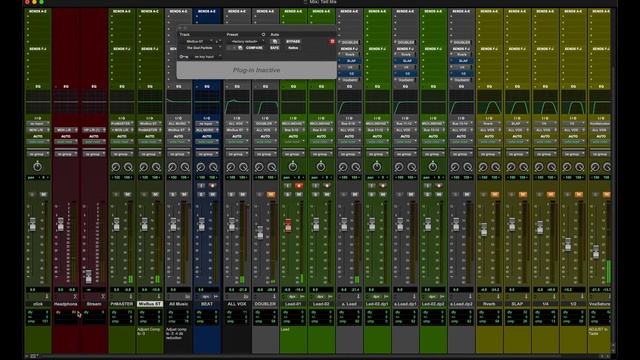Select the BEAT track name
This screenshot has height=360, width=640.
click(207, 304)
